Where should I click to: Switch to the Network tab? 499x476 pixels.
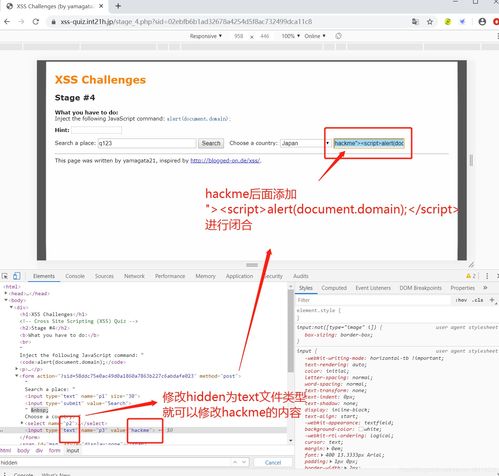134,276
